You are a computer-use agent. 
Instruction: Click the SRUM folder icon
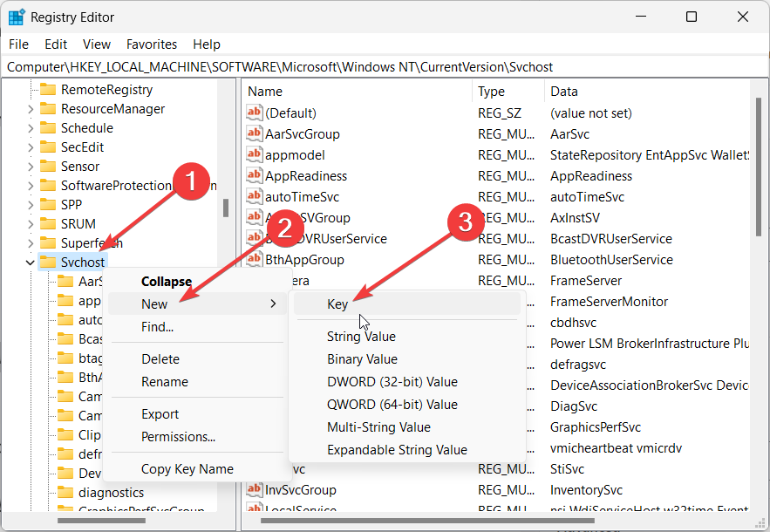click(48, 223)
